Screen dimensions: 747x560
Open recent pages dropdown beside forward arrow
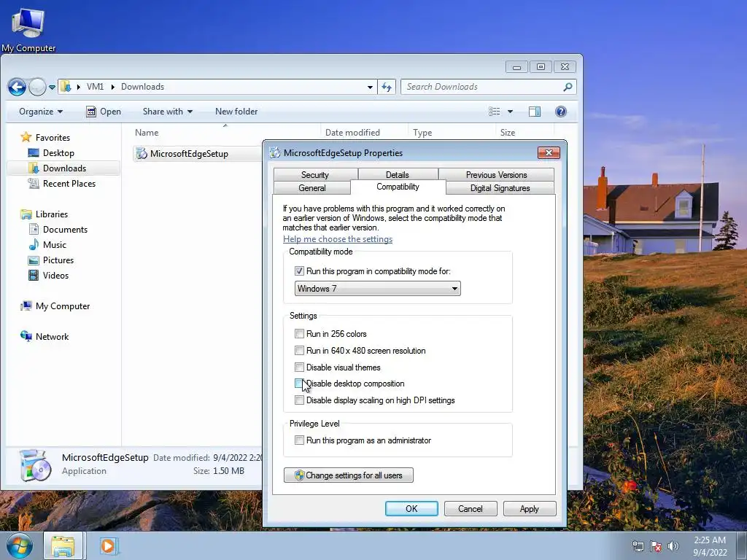click(52, 87)
